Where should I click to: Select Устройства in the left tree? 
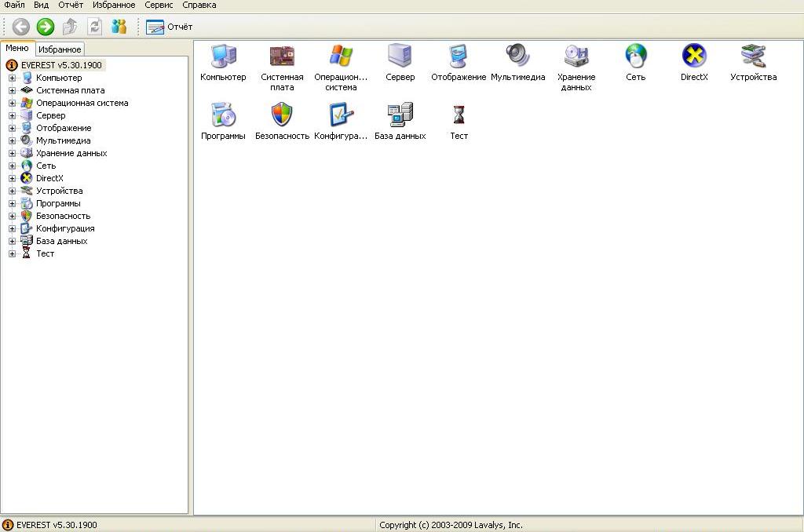(x=59, y=191)
